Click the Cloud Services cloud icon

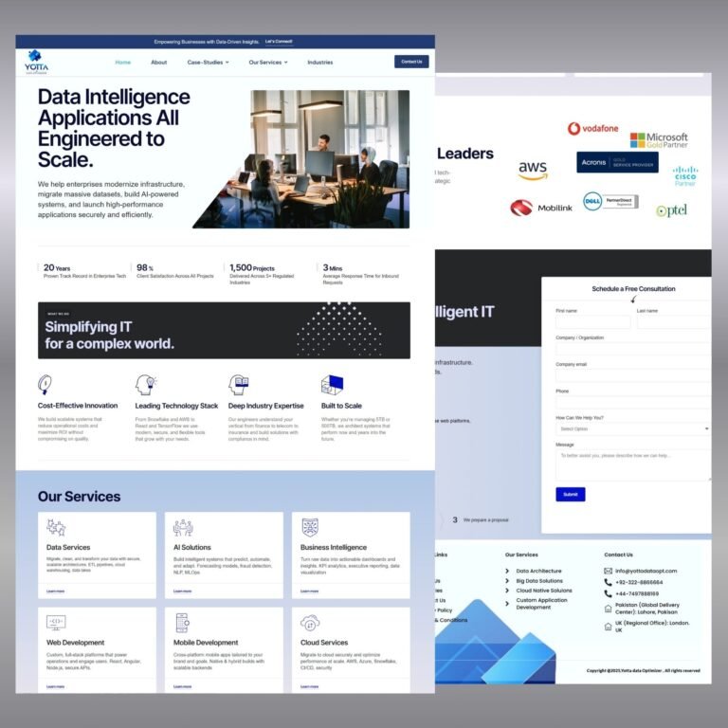310,623
